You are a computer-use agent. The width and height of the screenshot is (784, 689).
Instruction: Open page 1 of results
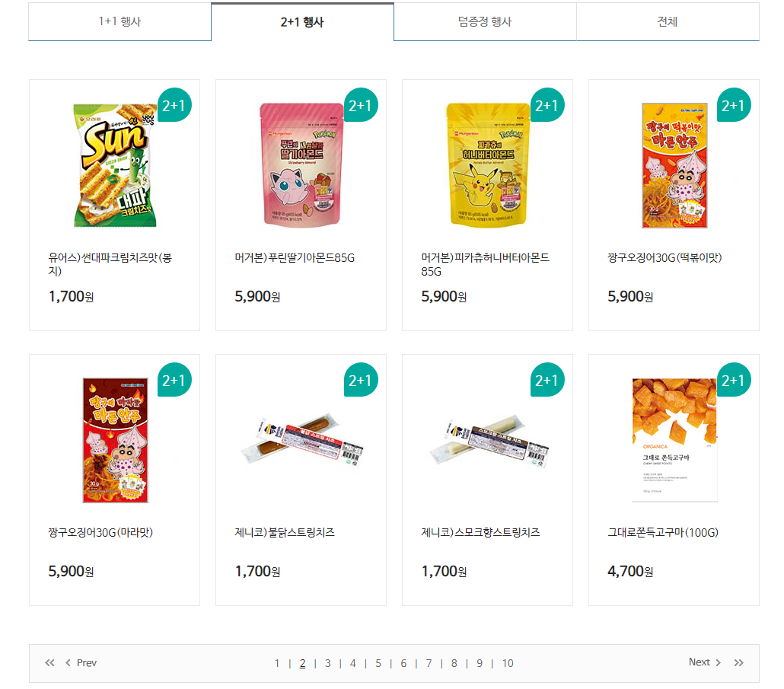tap(277, 663)
